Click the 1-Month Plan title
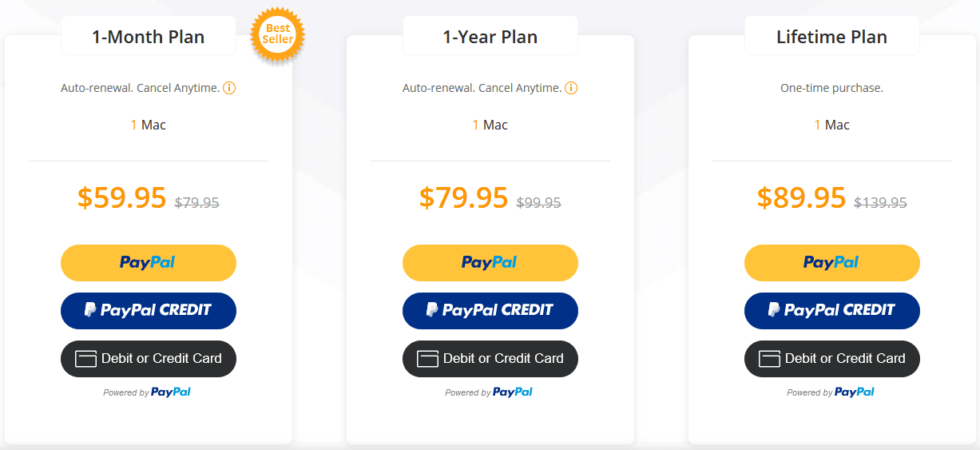 point(149,37)
